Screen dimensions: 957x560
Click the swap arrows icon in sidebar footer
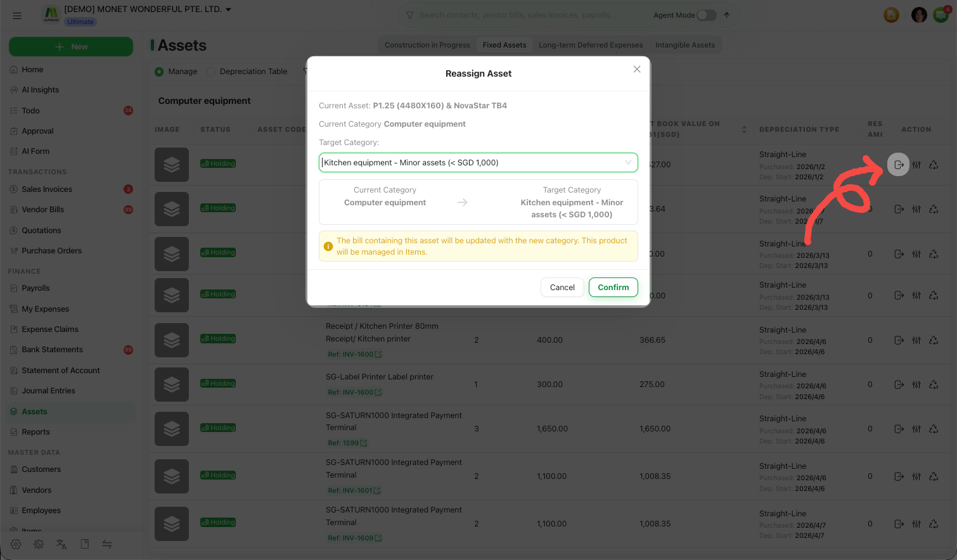107,544
